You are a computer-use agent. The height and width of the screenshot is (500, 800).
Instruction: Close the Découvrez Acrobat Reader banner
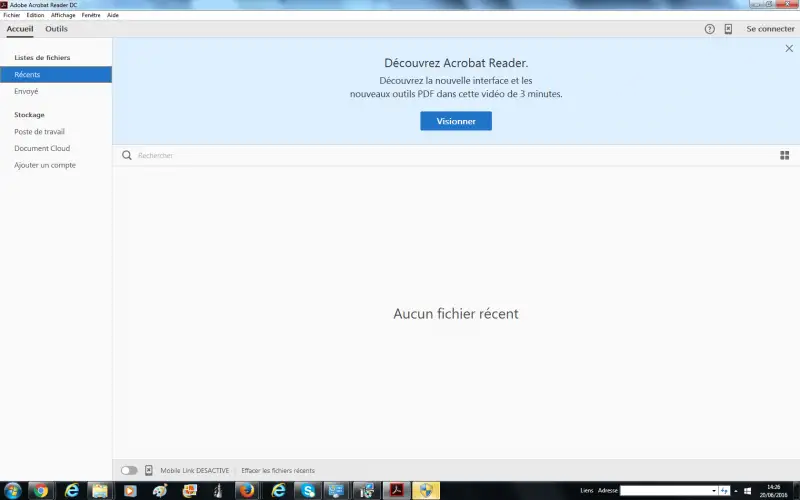coord(788,48)
